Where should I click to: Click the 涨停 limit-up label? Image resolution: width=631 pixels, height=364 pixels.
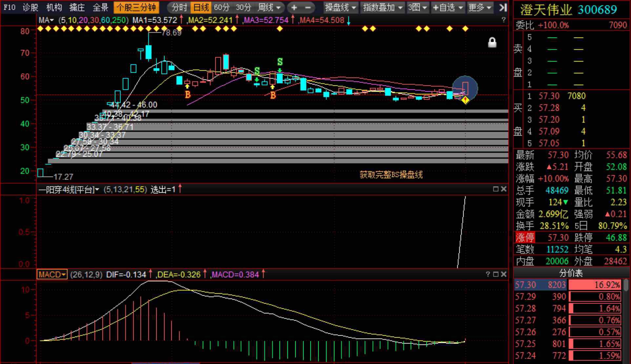tap(525, 237)
